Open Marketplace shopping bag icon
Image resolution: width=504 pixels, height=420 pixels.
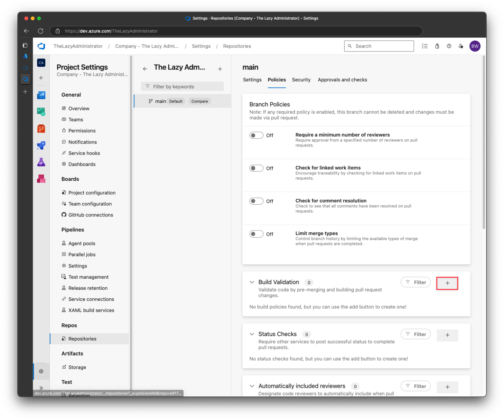pos(437,46)
